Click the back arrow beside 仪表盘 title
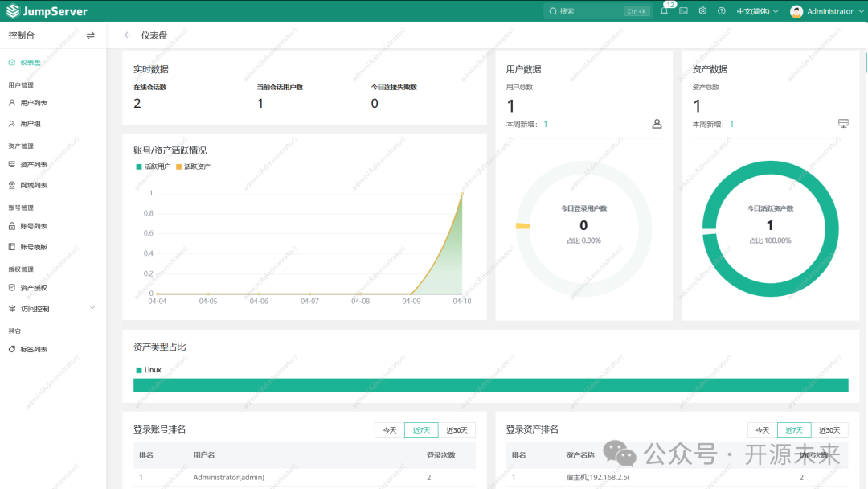Screen dimensions: 868x489 (x=128, y=35)
